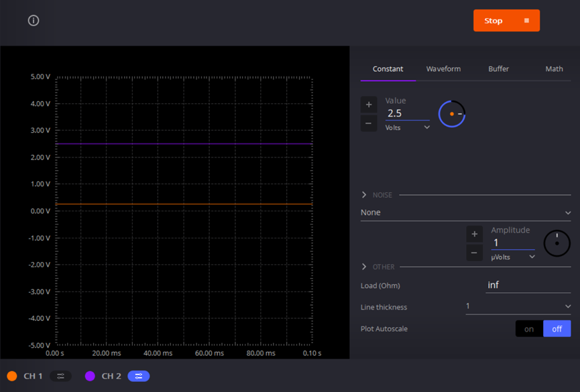
Task: Collapse the OTHER section chevron
Action: pos(364,267)
